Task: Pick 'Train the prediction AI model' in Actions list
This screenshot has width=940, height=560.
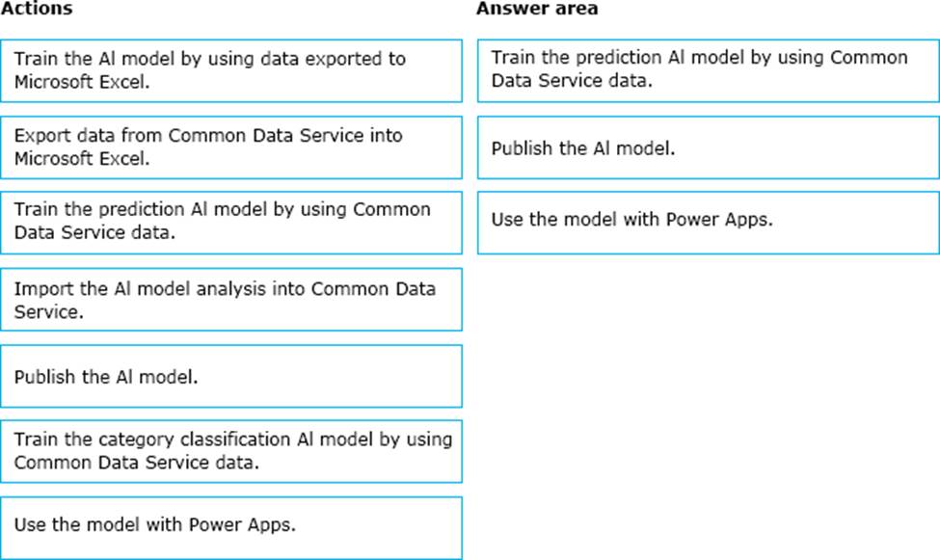Action: (x=231, y=222)
